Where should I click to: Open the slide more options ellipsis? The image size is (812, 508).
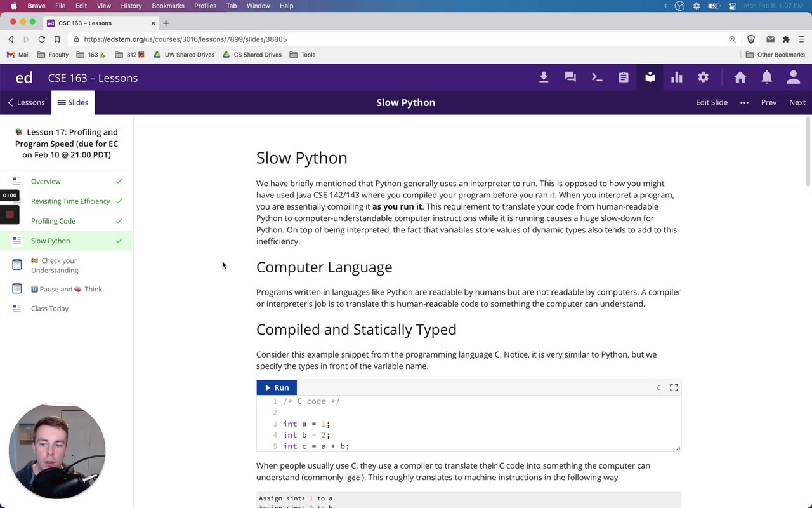[744, 102]
